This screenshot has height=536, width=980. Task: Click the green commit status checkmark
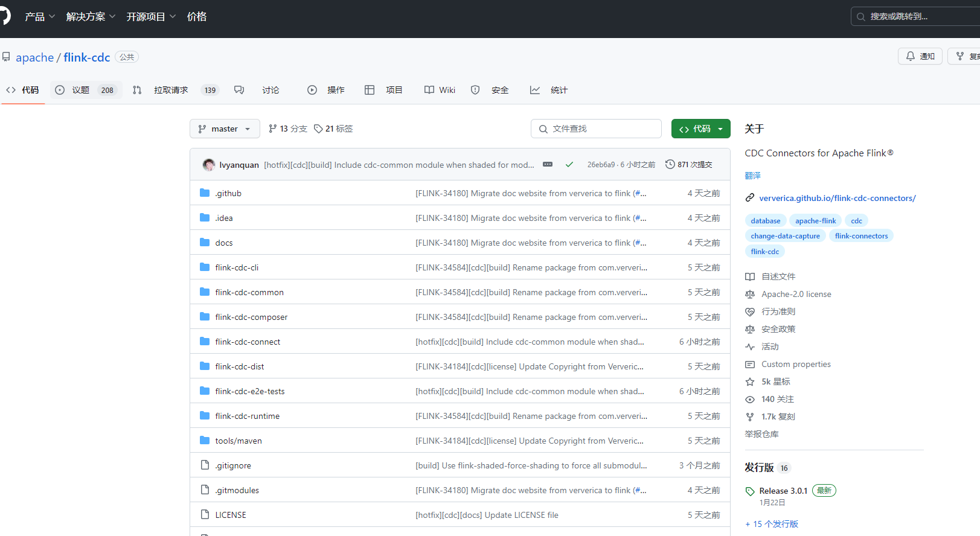click(x=569, y=164)
